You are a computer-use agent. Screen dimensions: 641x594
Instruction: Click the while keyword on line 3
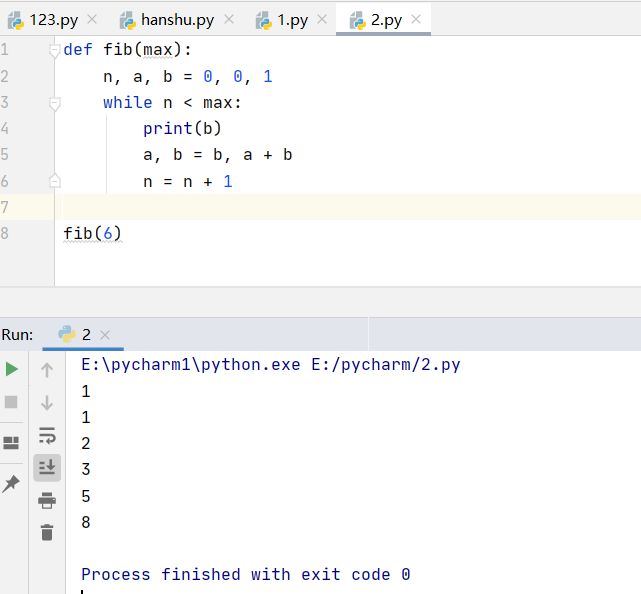point(128,103)
